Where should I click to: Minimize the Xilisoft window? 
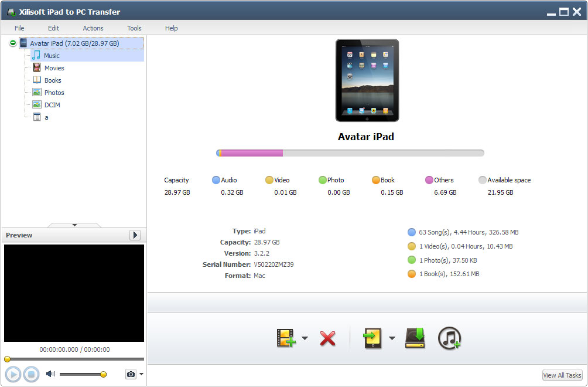coord(551,14)
